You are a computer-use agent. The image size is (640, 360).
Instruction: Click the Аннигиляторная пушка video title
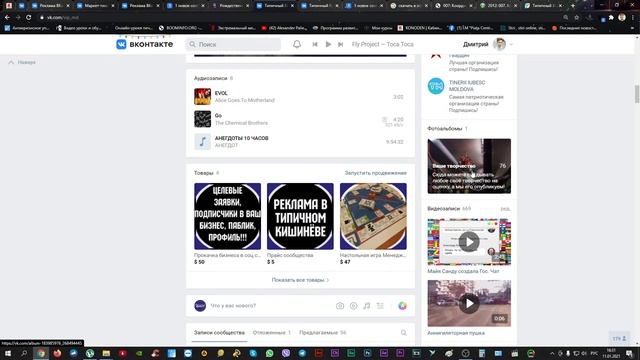(456, 333)
